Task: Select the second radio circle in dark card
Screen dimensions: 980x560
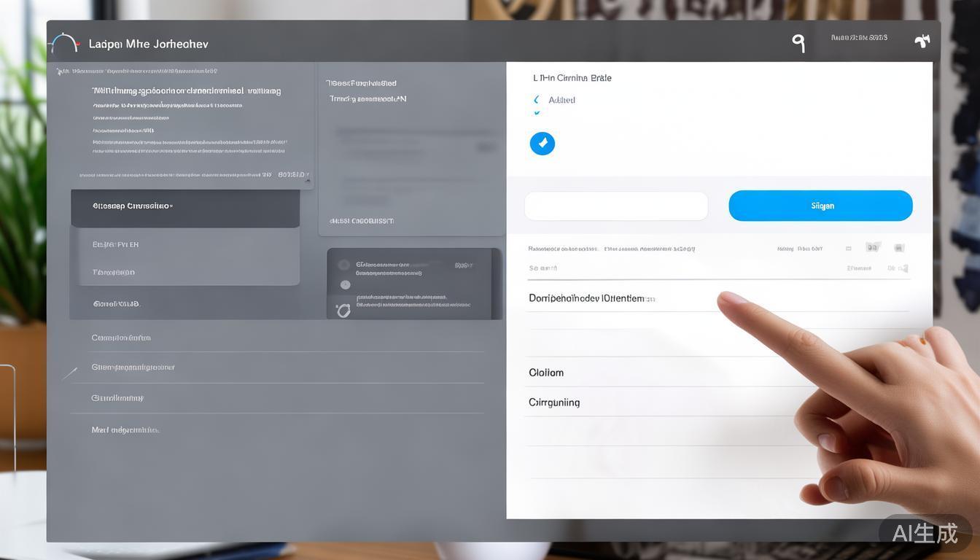Action: pos(345,285)
